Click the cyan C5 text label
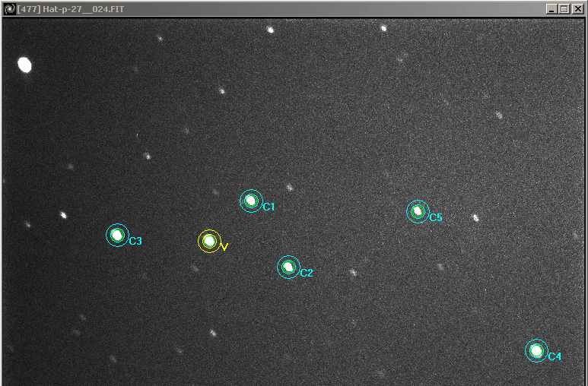The image size is (588, 386). click(435, 217)
